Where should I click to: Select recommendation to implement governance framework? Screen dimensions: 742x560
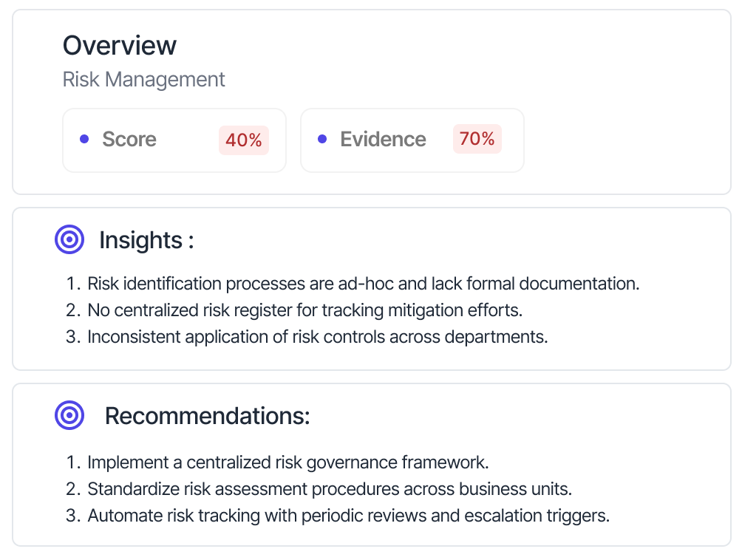click(x=288, y=462)
